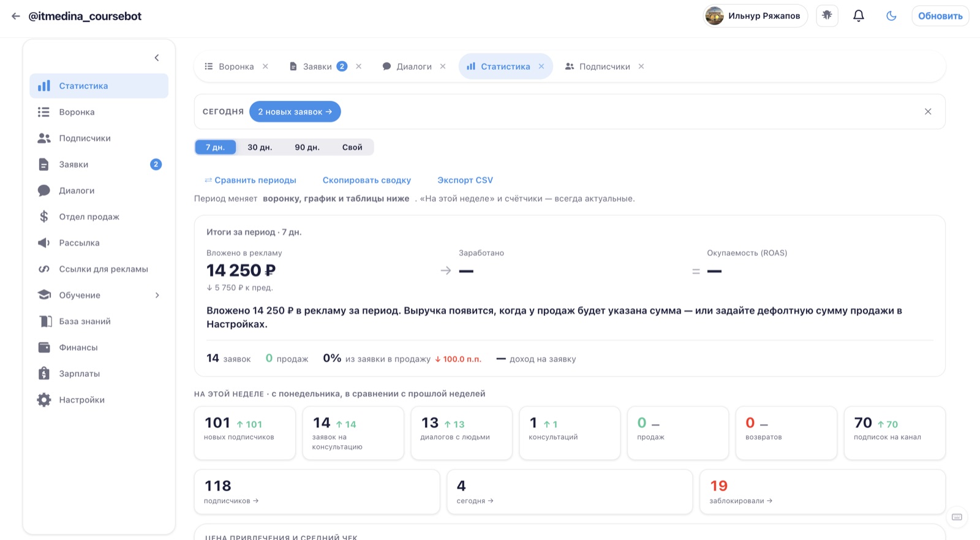Open Воронка in the sidebar
The width and height of the screenshot is (980, 540).
[99, 112]
